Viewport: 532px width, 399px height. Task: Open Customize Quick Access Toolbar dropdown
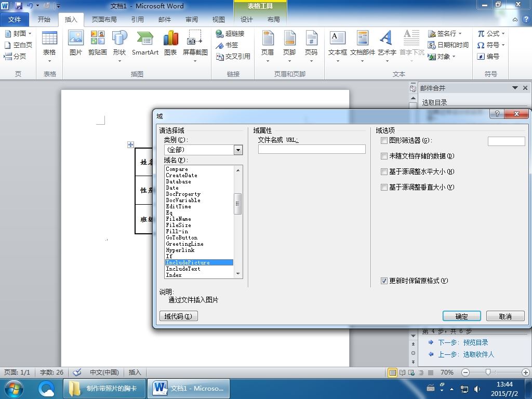pyautogui.click(x=58, y=6)
